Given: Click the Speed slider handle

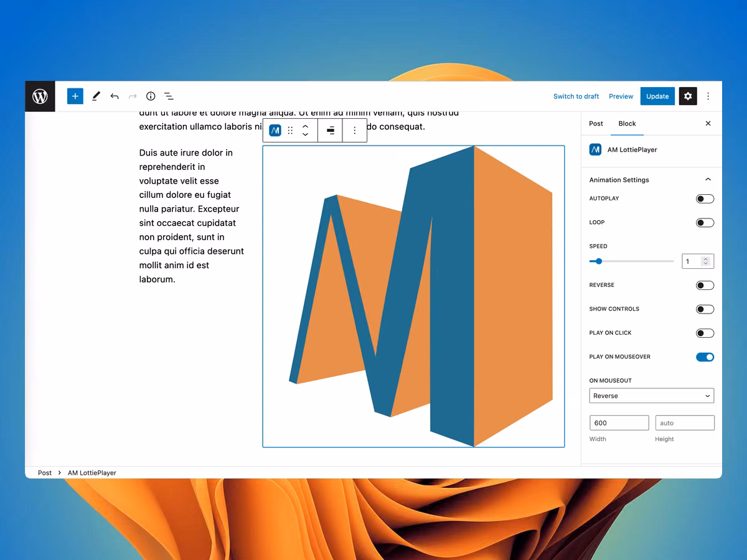Looking at the screenshot, I should coord(599,261).
